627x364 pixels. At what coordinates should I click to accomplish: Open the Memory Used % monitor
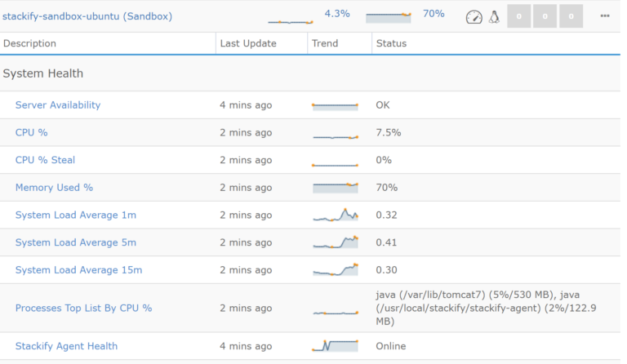(54, 188)
